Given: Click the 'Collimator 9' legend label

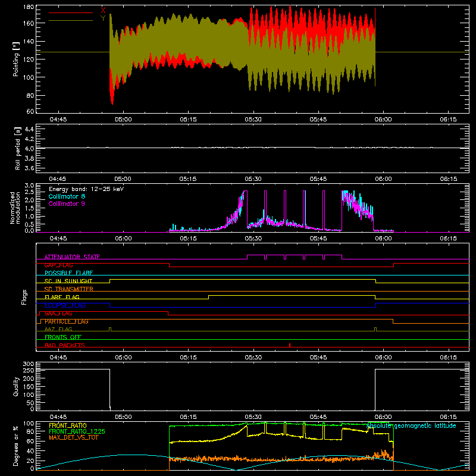Looking at the screenshot, I should [67, 203].
